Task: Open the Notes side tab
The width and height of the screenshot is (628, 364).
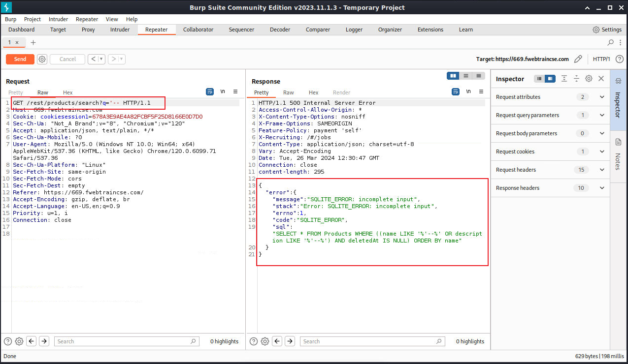Action: pyautogui.click(x=619, y=156)
